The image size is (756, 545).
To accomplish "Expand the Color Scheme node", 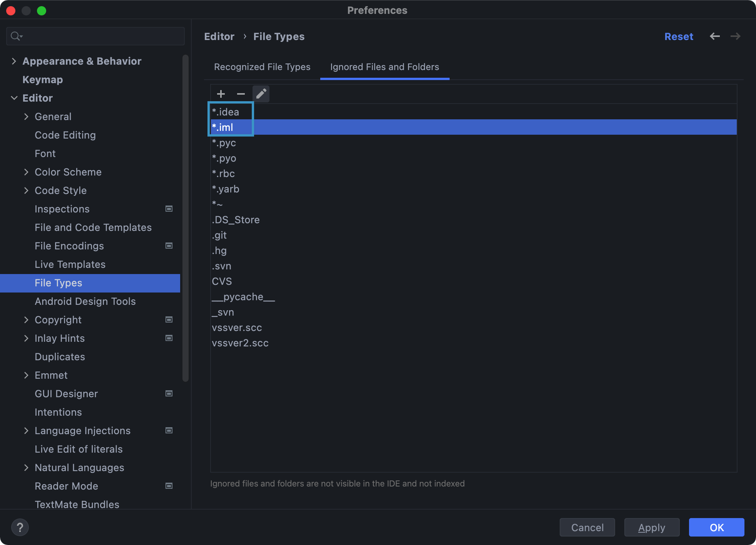I will point(26,172).
